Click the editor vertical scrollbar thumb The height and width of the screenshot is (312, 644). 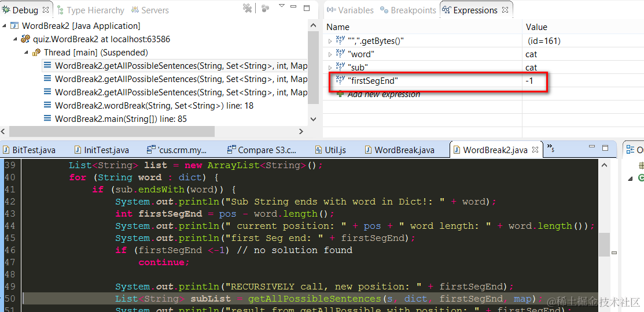coord(603,245)
